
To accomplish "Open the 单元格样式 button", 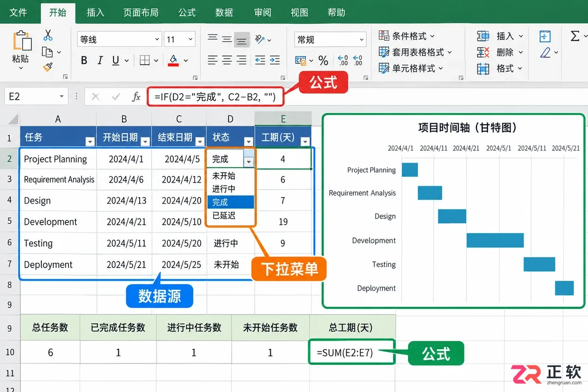I will pyautogui.click(x=411, y=68).
